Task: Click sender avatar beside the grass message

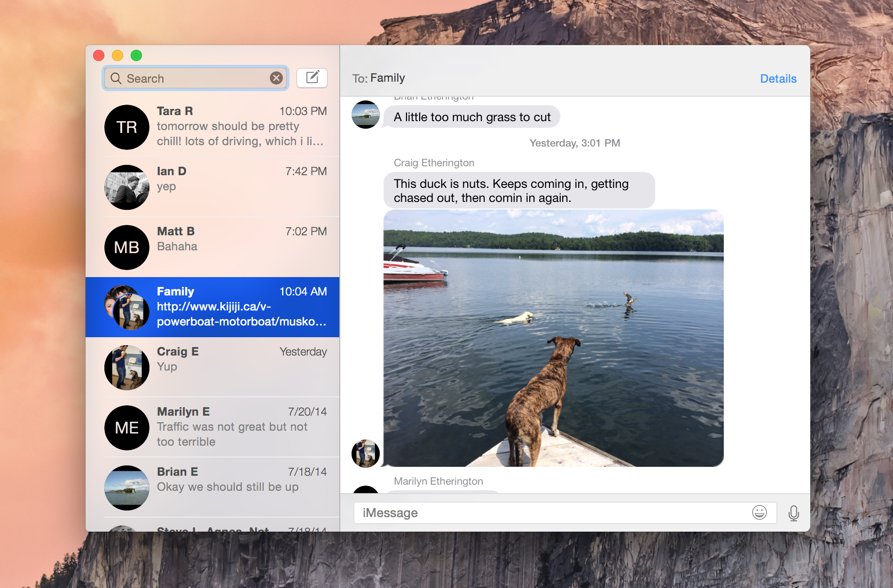Action: pyautogui.click(x=366, y=115)
